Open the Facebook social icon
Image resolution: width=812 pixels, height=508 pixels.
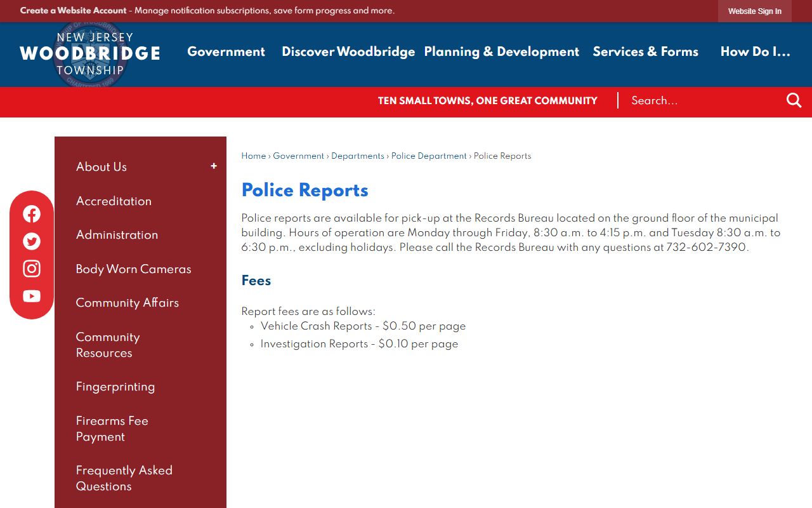(x=32, y=214)
